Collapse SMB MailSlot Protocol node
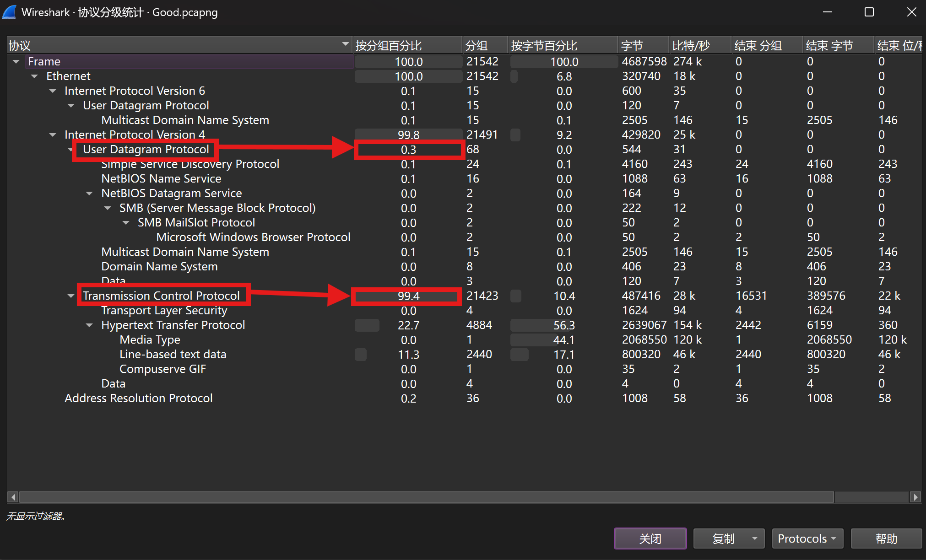 point(126,222)
